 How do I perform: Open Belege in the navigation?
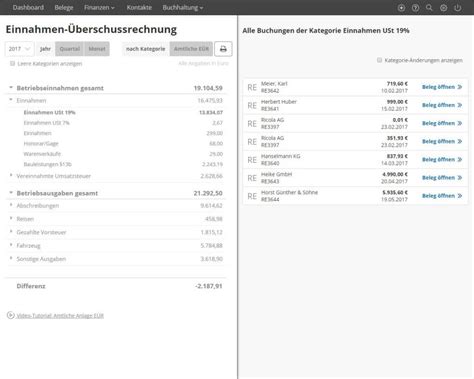(64, 7)
